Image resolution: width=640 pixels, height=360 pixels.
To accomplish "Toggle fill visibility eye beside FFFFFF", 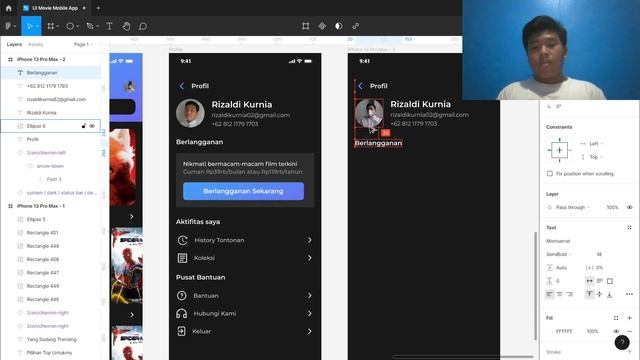I will point(616,331).
